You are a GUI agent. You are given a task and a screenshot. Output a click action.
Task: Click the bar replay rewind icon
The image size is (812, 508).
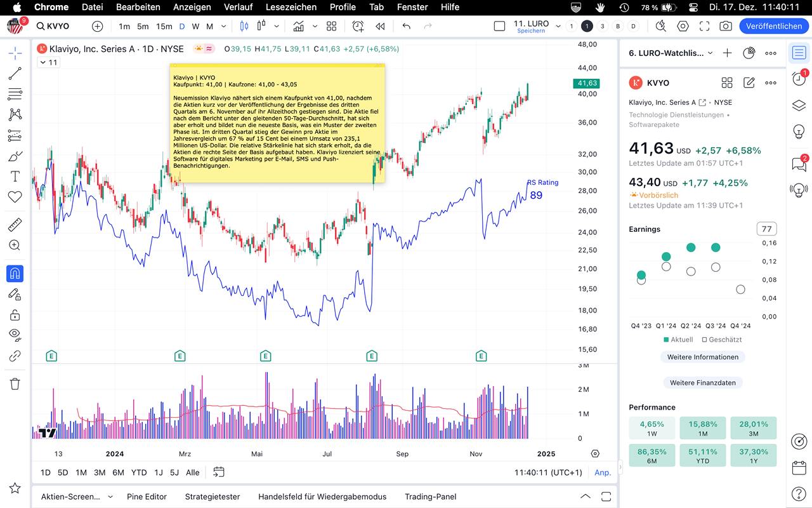point(380,26)
